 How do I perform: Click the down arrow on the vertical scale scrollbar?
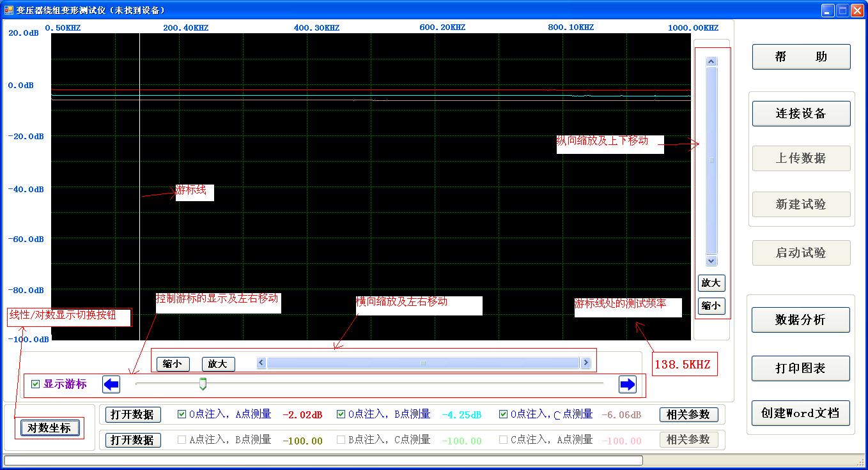point(711,261)
